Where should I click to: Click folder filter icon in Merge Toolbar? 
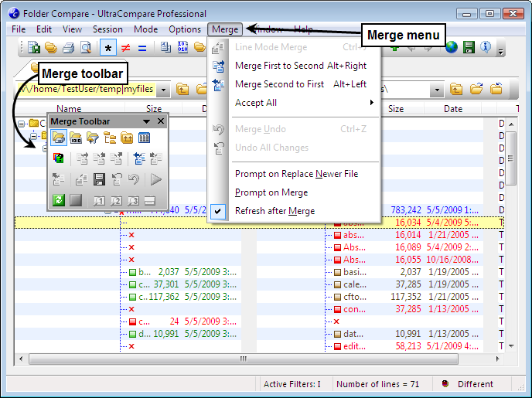93,138
